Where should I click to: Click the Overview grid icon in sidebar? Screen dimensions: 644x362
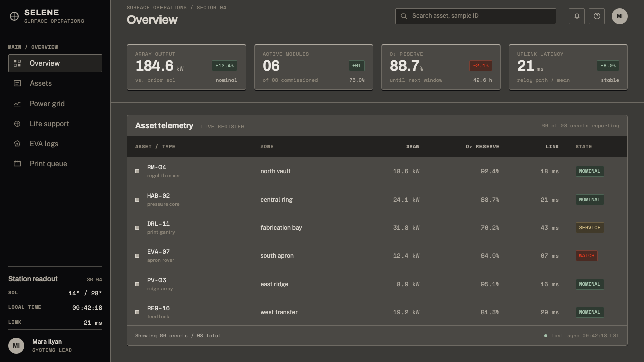tap(17, 63)
